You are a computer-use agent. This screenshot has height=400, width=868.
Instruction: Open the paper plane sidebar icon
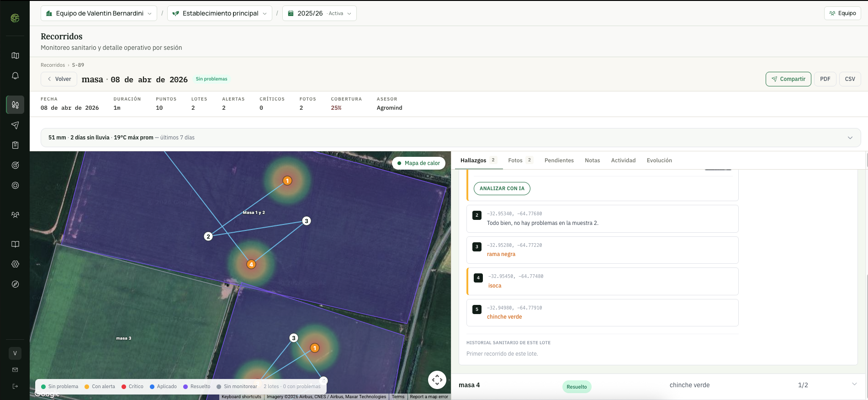pyautogui.click(x=15, y=125)
